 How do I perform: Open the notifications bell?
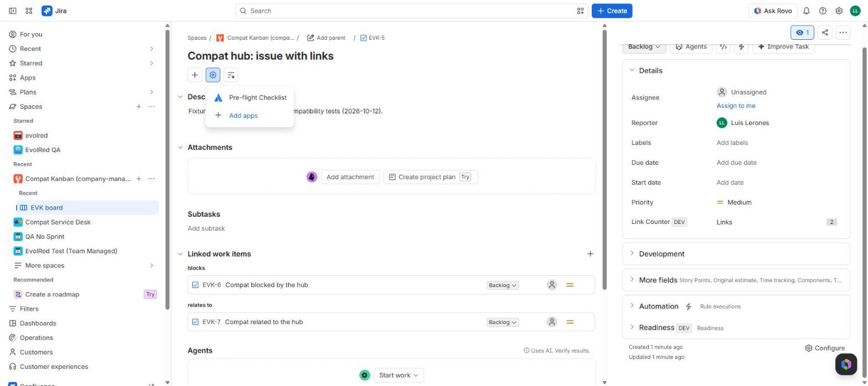(807, 11)
